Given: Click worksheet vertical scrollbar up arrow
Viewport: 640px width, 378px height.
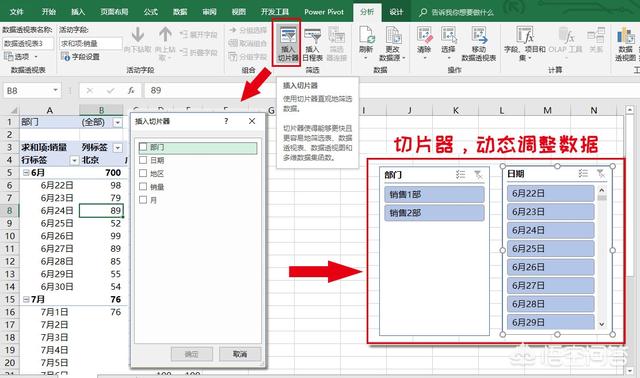Looking at the screenshot, I should 629,109.
